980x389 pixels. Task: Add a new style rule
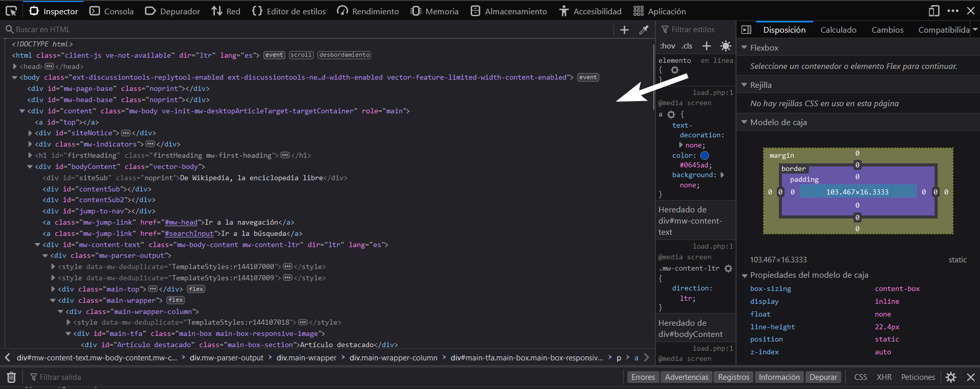706,46
